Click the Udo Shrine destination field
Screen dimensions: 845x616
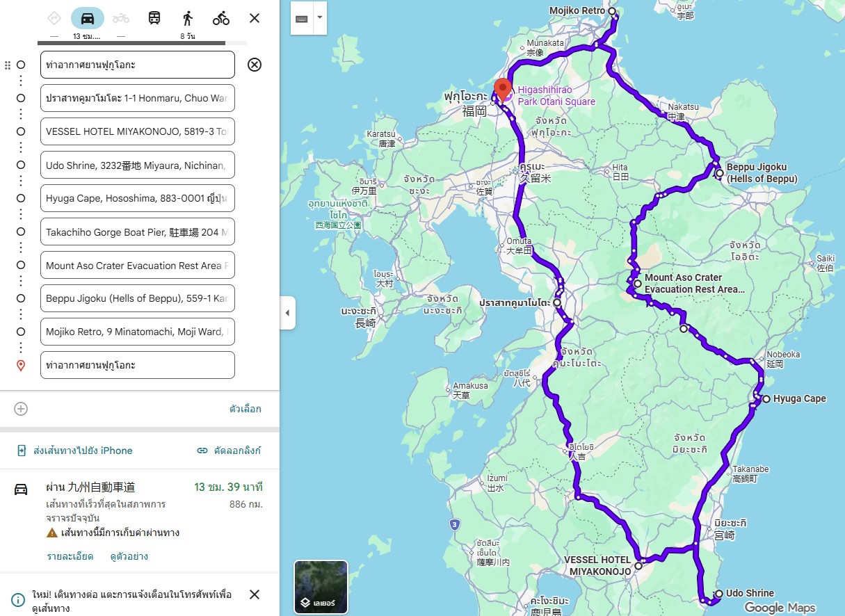[x=138, y=165]
